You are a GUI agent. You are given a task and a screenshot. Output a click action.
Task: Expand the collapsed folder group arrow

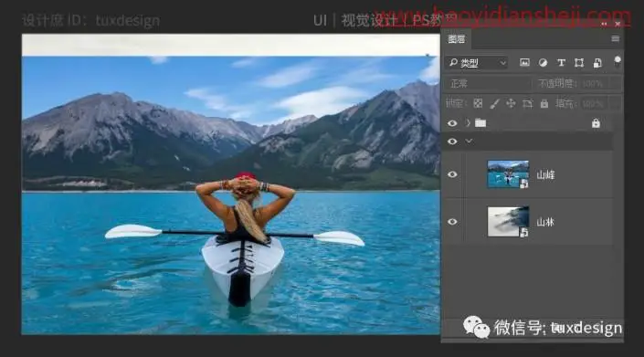point(468,122)
